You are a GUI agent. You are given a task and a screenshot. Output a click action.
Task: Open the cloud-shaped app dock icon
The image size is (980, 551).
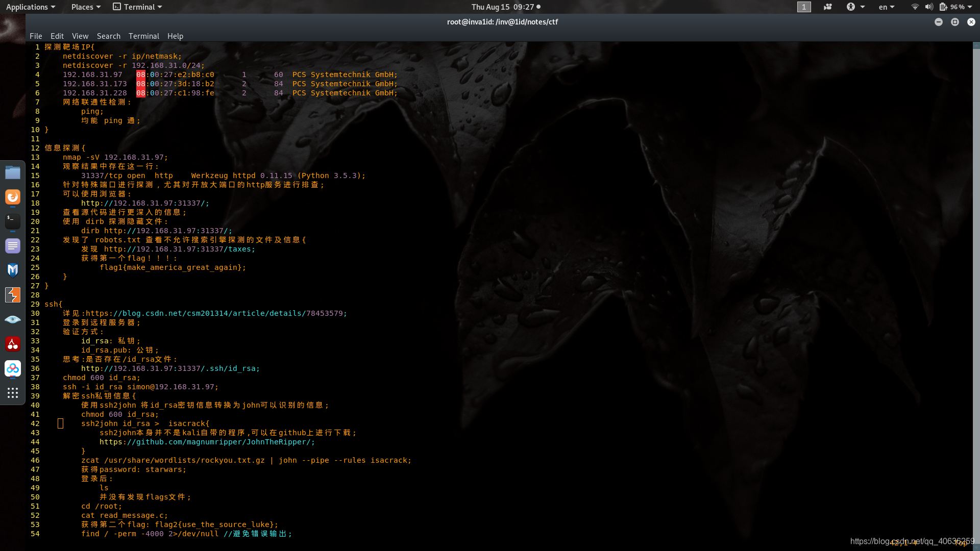13,368
